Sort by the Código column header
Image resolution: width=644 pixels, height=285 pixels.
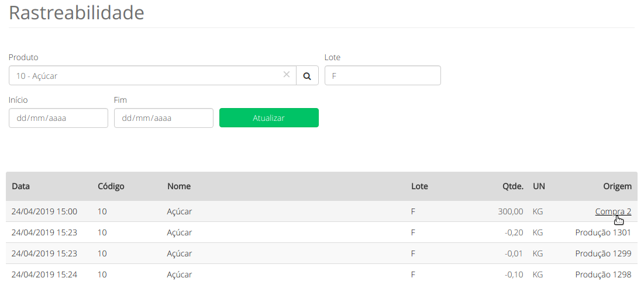(111, 186)
